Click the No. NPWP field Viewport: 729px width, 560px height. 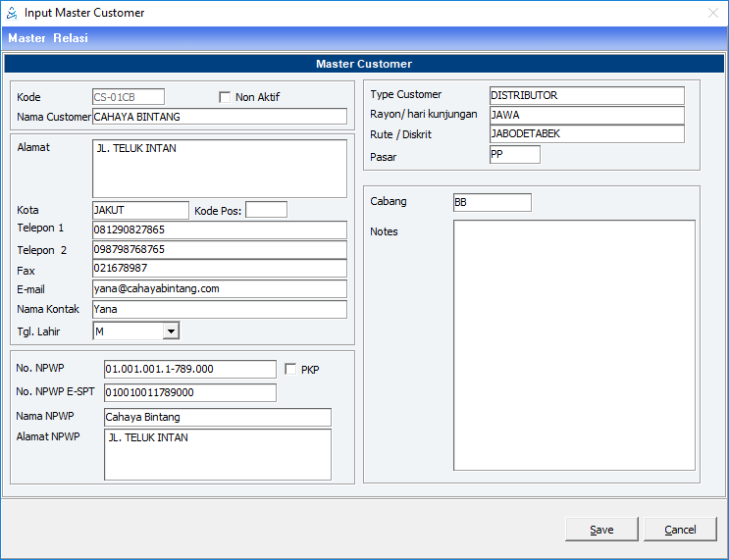coord(190,369)
